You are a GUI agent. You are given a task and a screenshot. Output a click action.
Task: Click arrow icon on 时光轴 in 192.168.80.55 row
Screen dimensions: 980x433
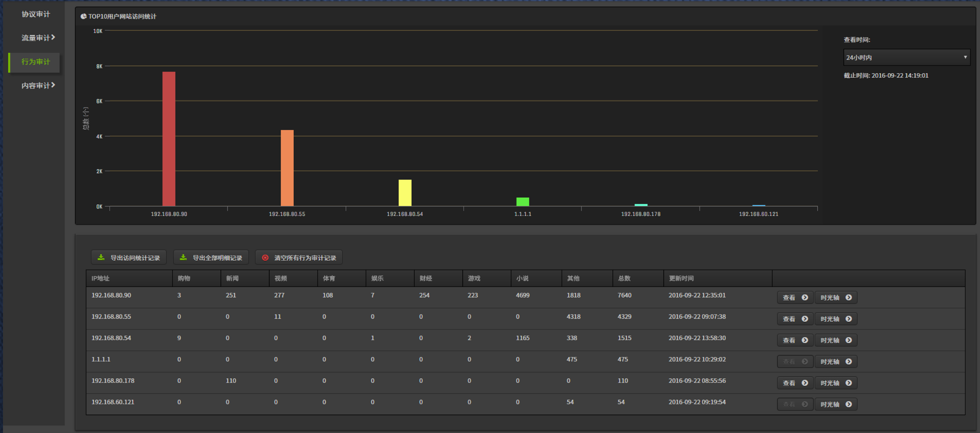point(849,319)
